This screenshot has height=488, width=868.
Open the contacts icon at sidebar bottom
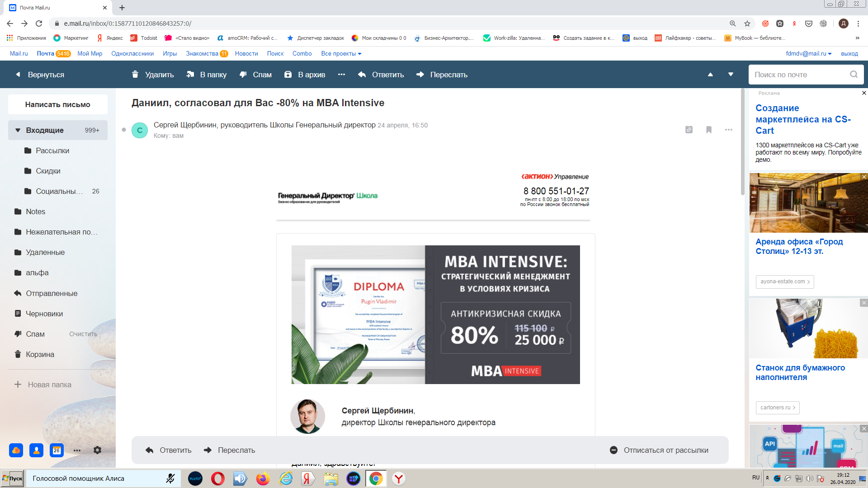pyautogui.click(x=36, y=450)
